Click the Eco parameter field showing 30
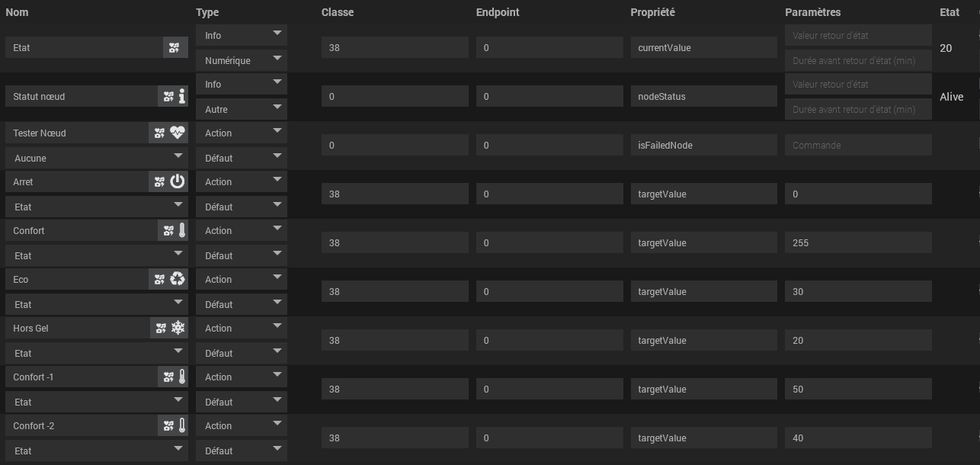980x465 pixels. point(858,291)
